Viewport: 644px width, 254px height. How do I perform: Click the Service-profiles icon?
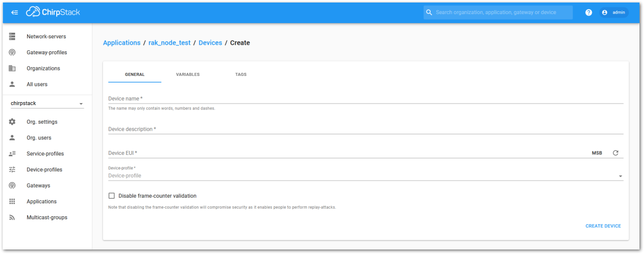click(13, 154)
